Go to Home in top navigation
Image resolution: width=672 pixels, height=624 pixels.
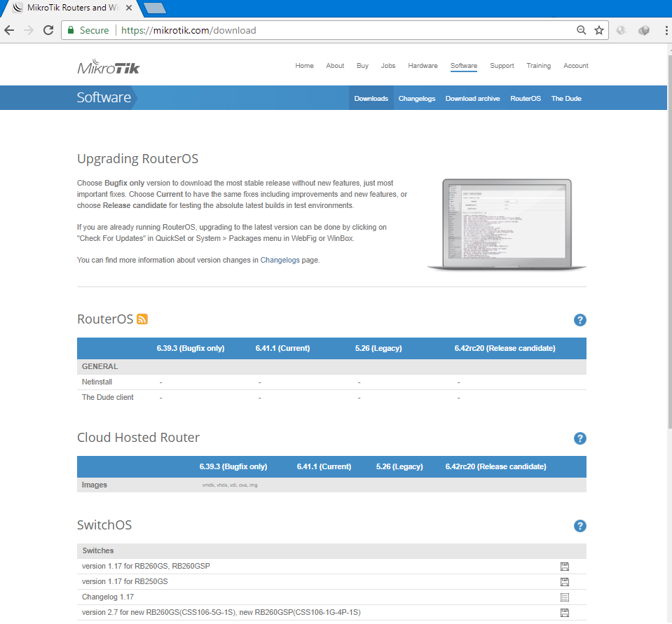(x=304, y=66)
